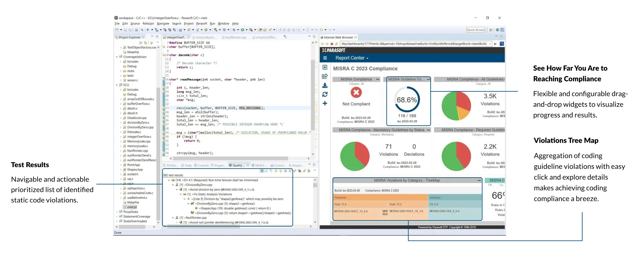Image resolution: width=644 pixels, height=257 pixels.
Task: Open the MISRA Guideline Co... widget ellipsis menu
Action: (x=428, y=79)
